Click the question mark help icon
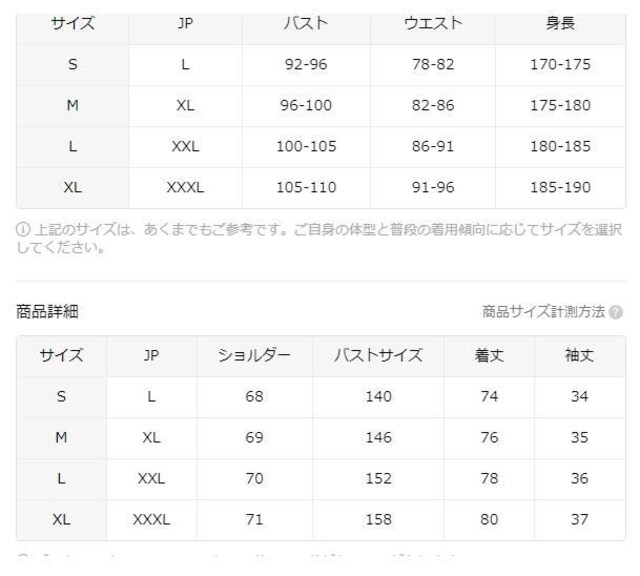Image resolution: width=640 pixels, height=576 pixels. click(x=616, y=312)
